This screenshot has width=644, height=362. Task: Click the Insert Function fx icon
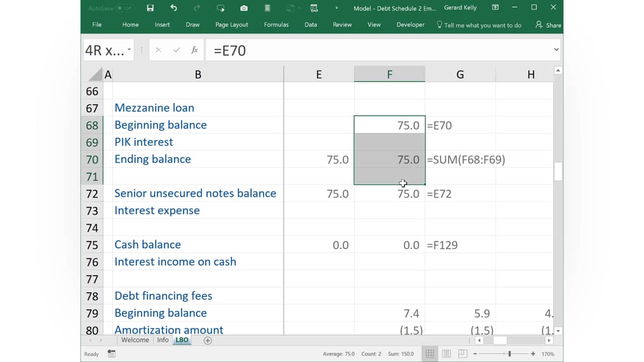(194, 50)
